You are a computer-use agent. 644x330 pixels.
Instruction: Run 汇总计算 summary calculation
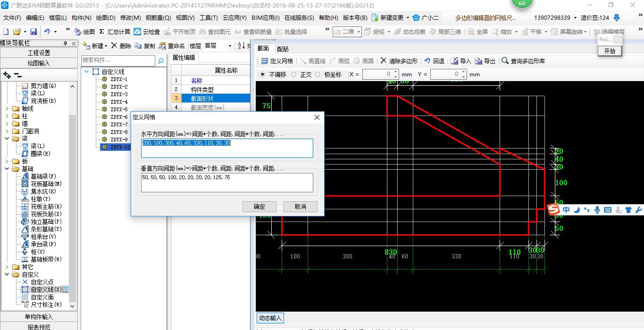tap(115, 32)
